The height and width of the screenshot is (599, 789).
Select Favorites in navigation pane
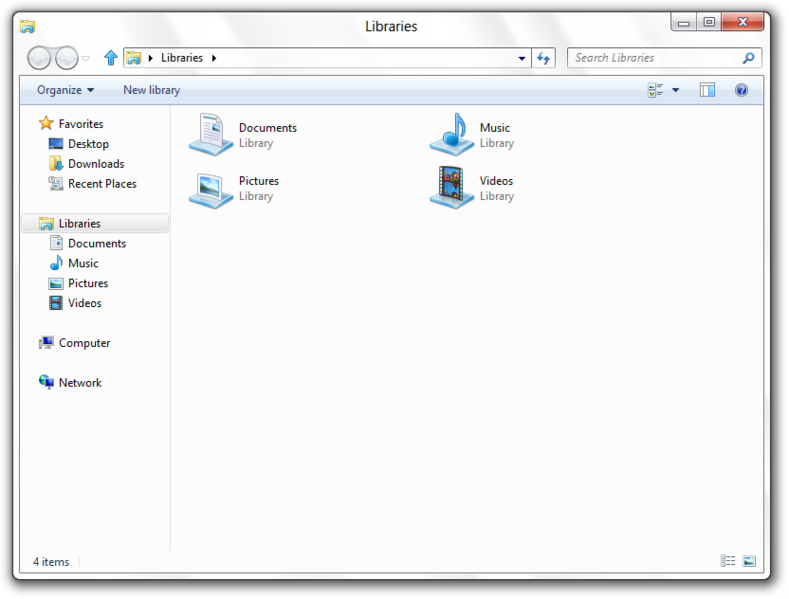(x=71, y=124)
